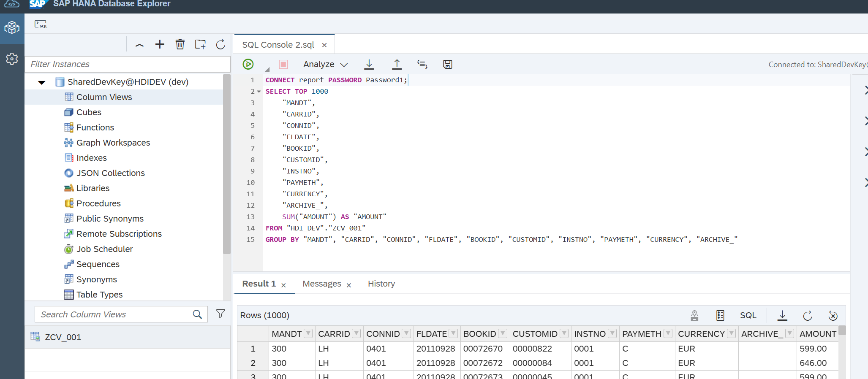
Task: Format the SQL code with the indent icon
Action: [422, 64]
